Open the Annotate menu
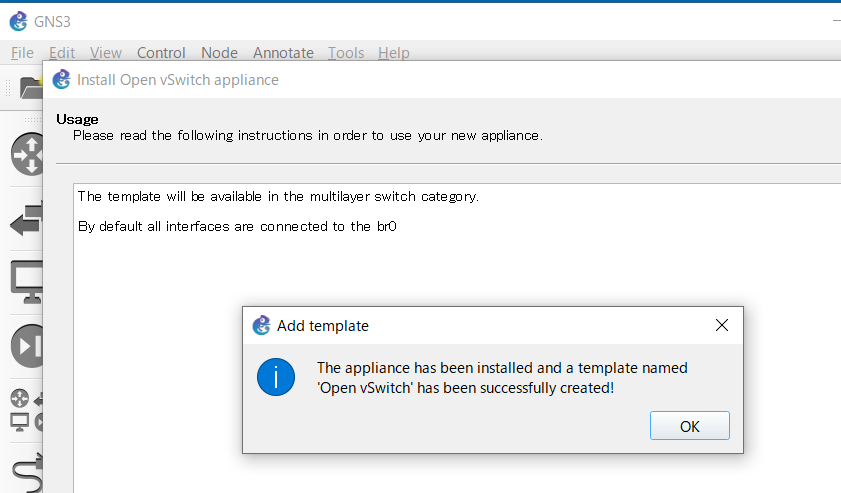Viewport: 841px width, 493px height. 283,53
